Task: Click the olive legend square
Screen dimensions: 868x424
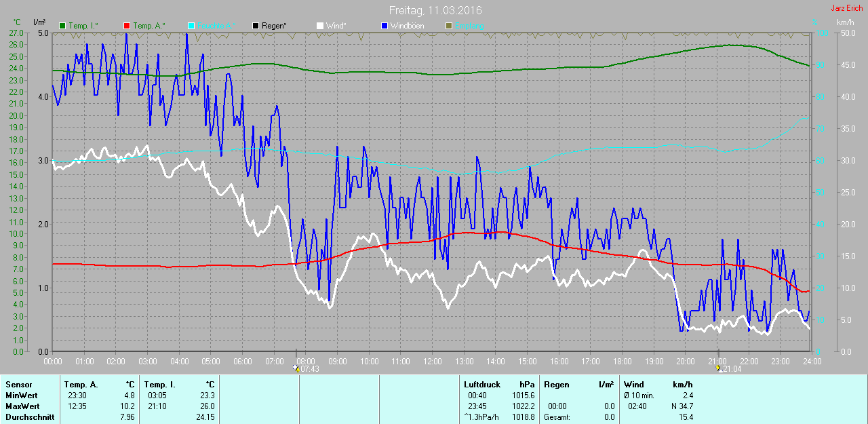Action: pos(449,26)
